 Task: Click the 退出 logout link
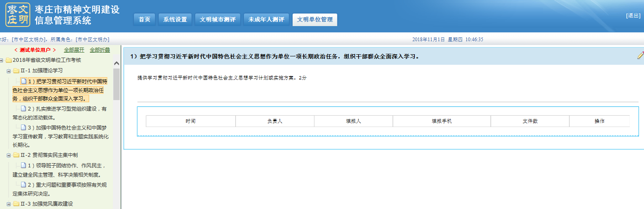633,16
